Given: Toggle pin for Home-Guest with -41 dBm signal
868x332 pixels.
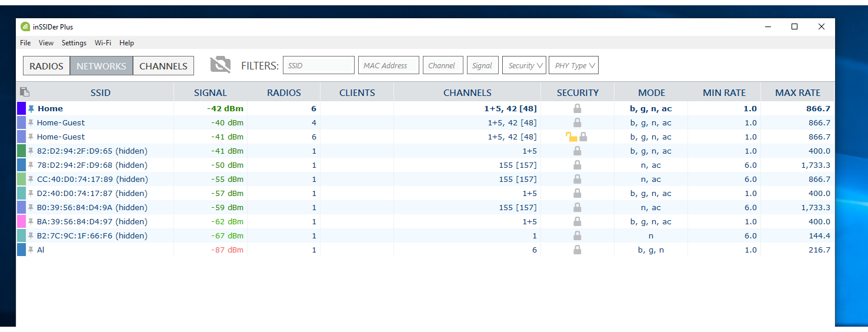Looking at the screenshot, I should 31,137.
